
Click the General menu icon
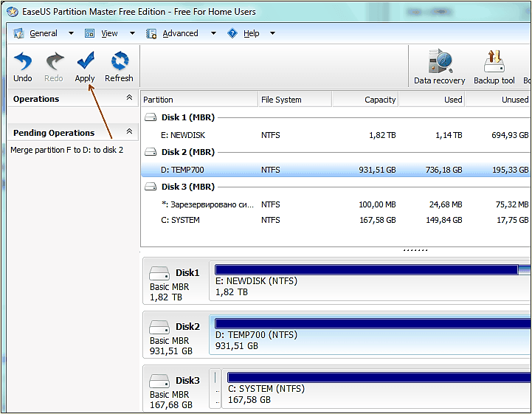18,33
